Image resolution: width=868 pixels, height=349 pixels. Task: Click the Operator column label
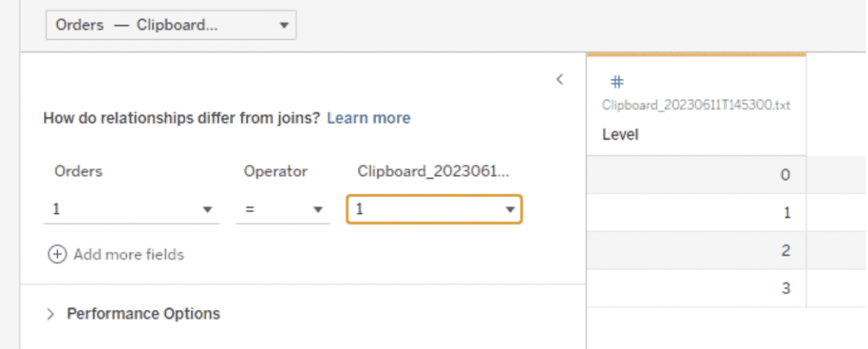point(276,172)
